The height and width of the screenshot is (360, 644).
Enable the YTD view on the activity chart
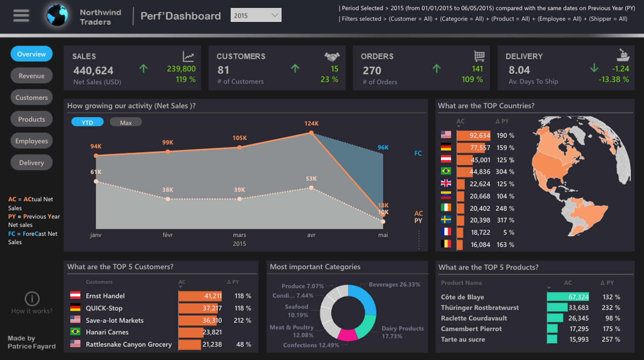[87, 122]
